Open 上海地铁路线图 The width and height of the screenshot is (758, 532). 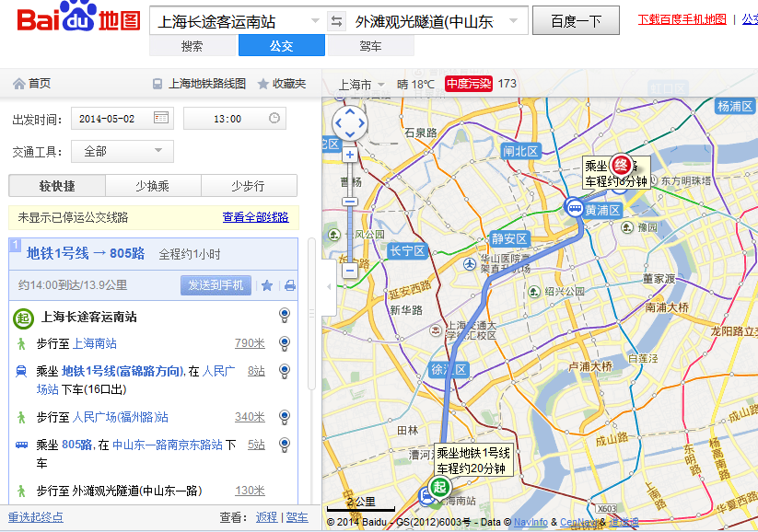point(207,84)
